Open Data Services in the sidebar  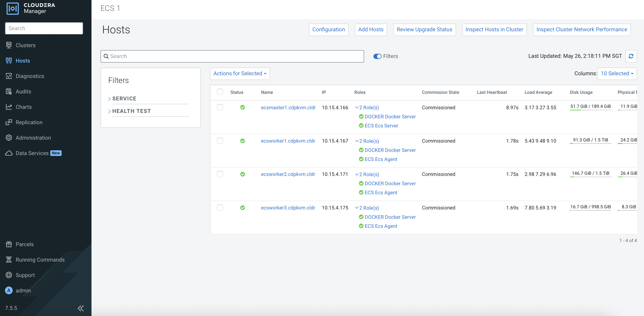click(32, 153)
